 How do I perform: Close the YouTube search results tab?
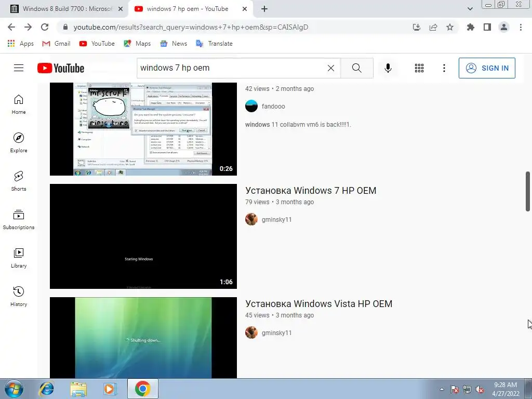245,9
